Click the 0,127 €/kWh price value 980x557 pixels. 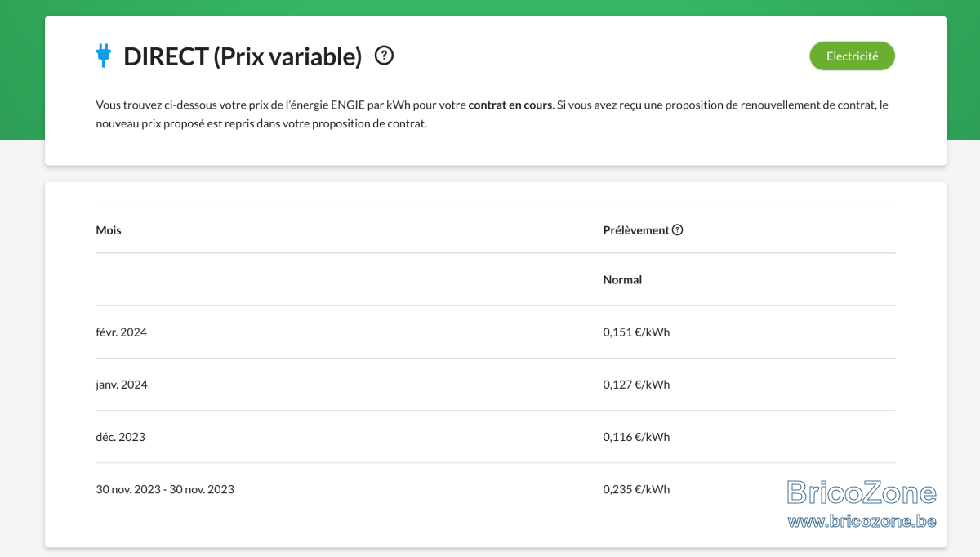636,385
